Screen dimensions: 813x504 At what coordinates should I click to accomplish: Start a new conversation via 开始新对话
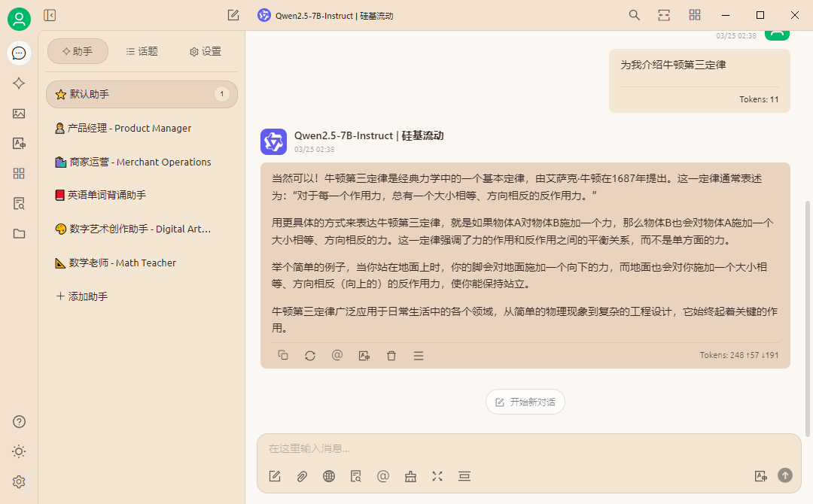tap(525, 401)
